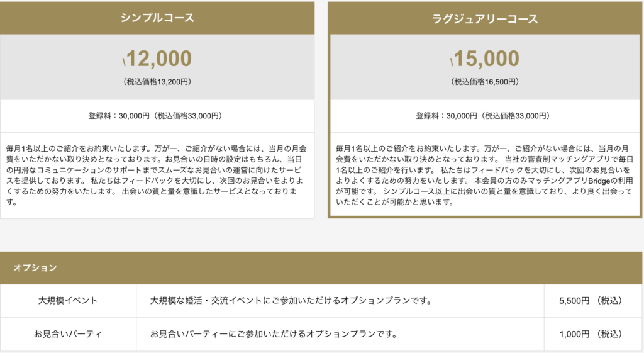Screen dimensions: 644x353
Task: Select the 税込価格13,200円 tax-included text
Action: tap(157, 82)
